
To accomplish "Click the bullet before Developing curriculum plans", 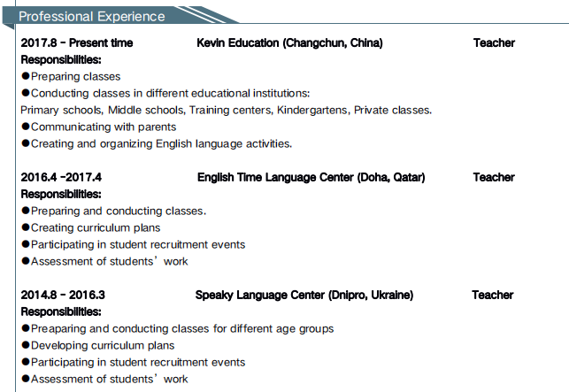I will [x=26, y=345].
